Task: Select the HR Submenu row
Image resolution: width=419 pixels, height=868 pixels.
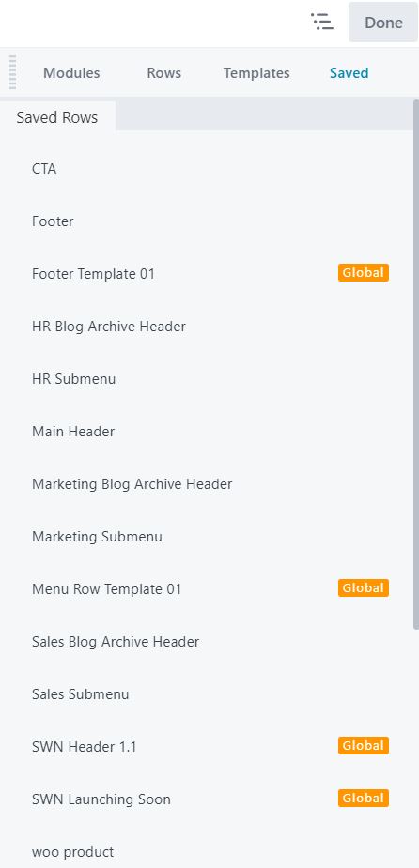Action: click(x=206, y=379)
